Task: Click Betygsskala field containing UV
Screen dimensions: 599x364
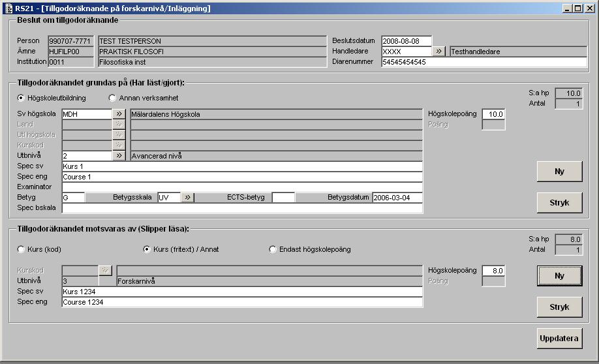Action: coord(169,198)
